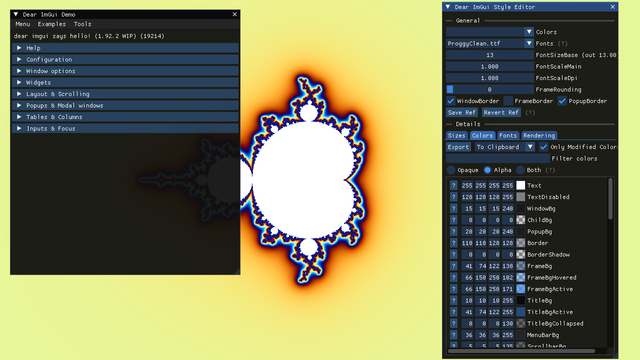The image size is (640, 360).
Task: Click the help marker beside Fonts
Action: (x=562, y=43)
